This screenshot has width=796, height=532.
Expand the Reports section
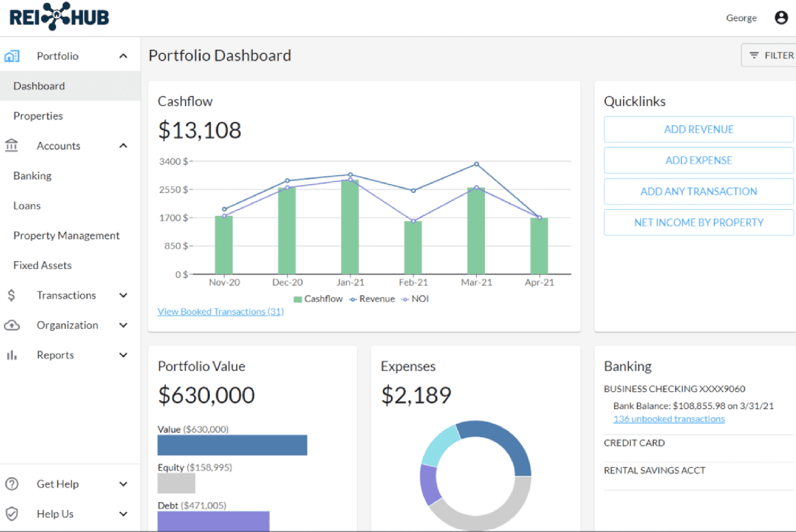tap(123, 355)
